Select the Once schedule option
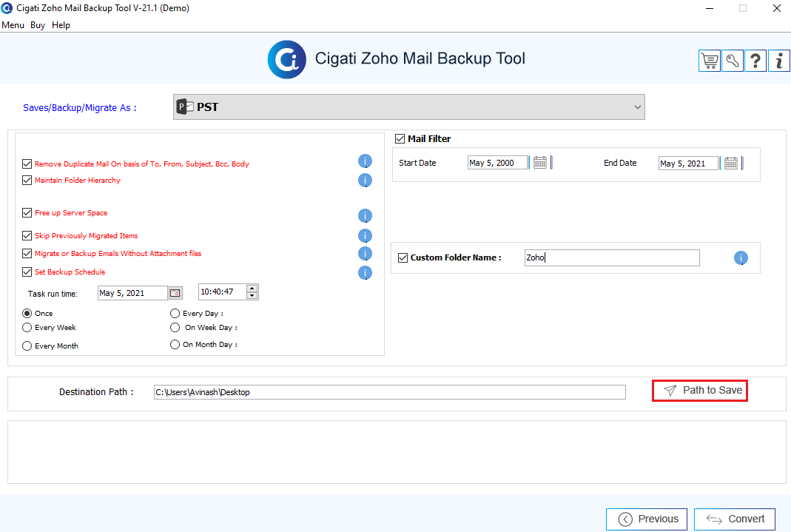The image size is (791, 532). [x=27, y=313]
